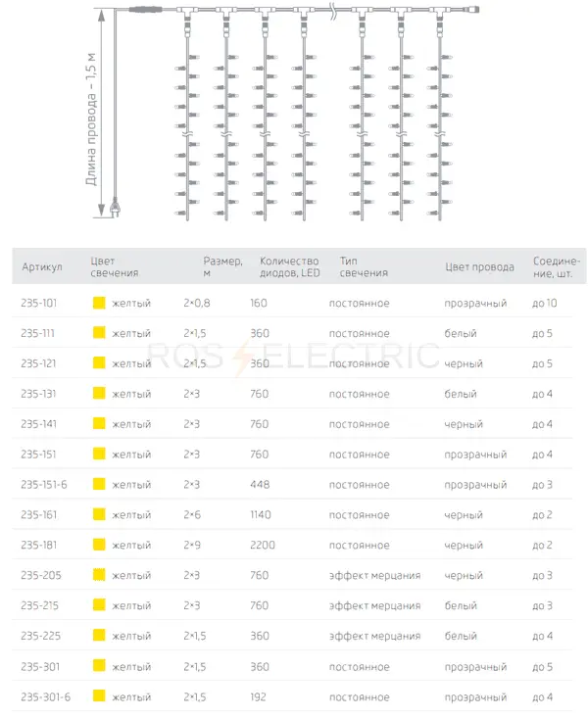Click the yellow swatch for 235-205

(99, 575)
